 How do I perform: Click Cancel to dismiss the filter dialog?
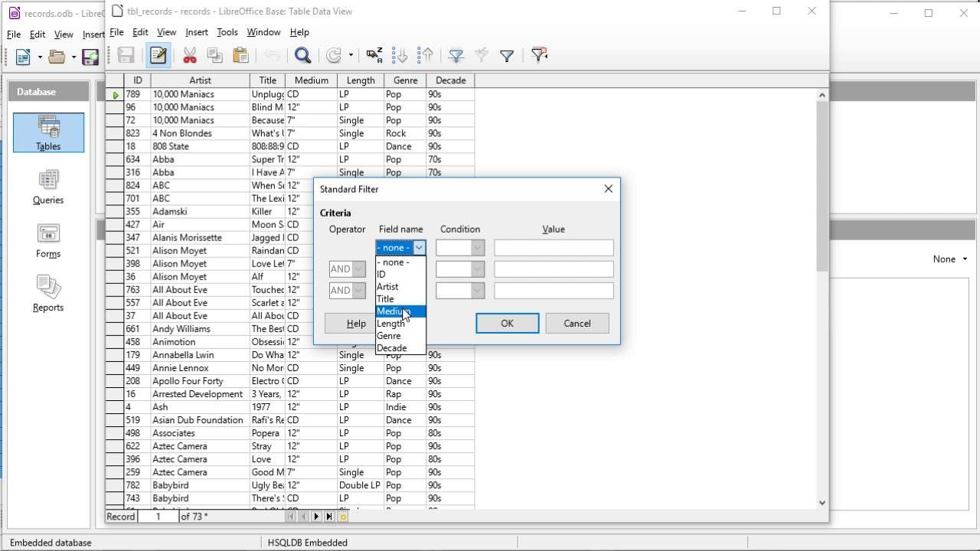coord(577,323)
